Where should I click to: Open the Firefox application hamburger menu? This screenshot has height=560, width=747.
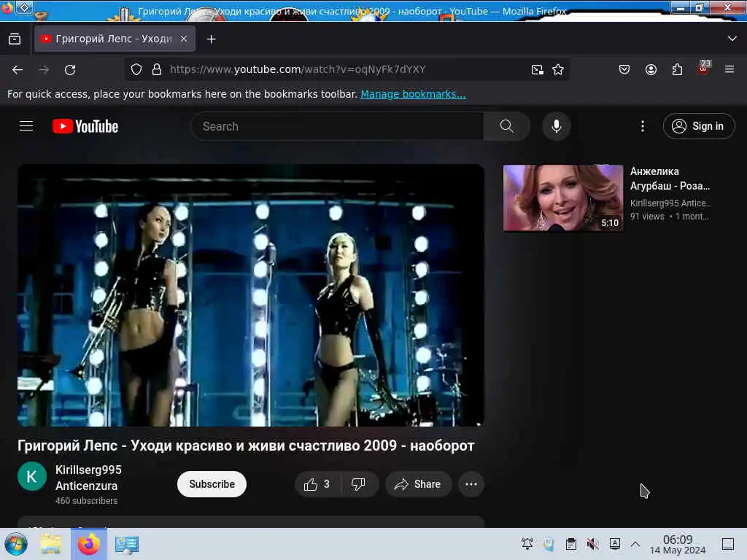click(729, 69)
